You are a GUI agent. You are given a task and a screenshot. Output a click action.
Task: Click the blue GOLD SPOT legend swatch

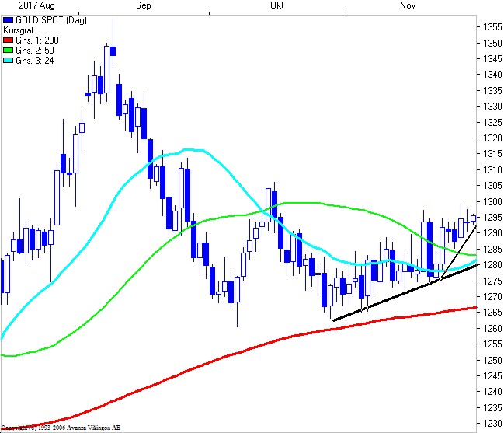pyautogui.click(x=8, y=19)
